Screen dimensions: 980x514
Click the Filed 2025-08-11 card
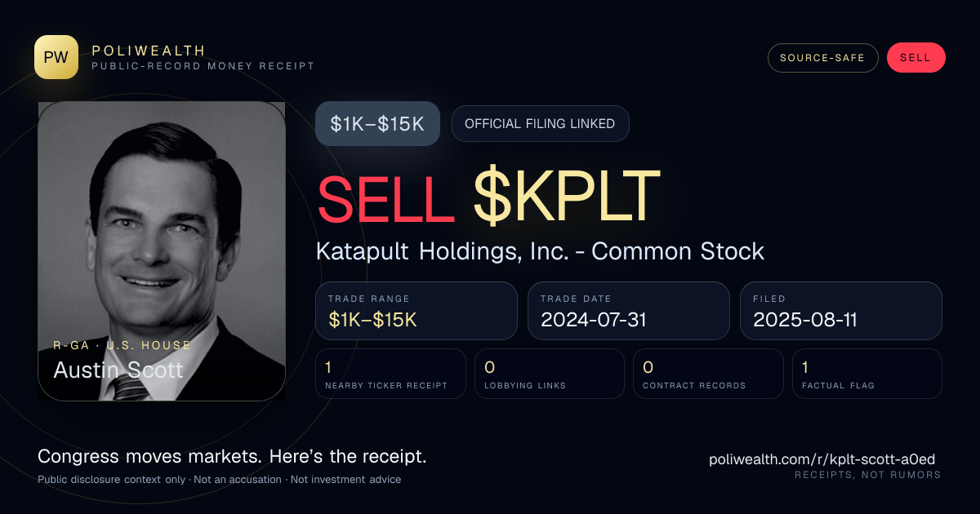[x=841, y=311]
